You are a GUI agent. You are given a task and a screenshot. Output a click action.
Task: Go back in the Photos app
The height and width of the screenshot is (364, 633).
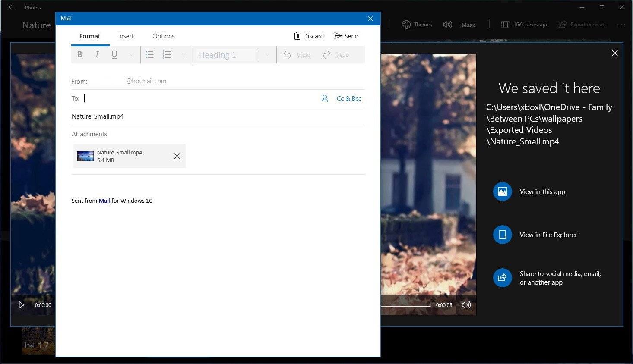pyautogui.click(x=12, y=7)
